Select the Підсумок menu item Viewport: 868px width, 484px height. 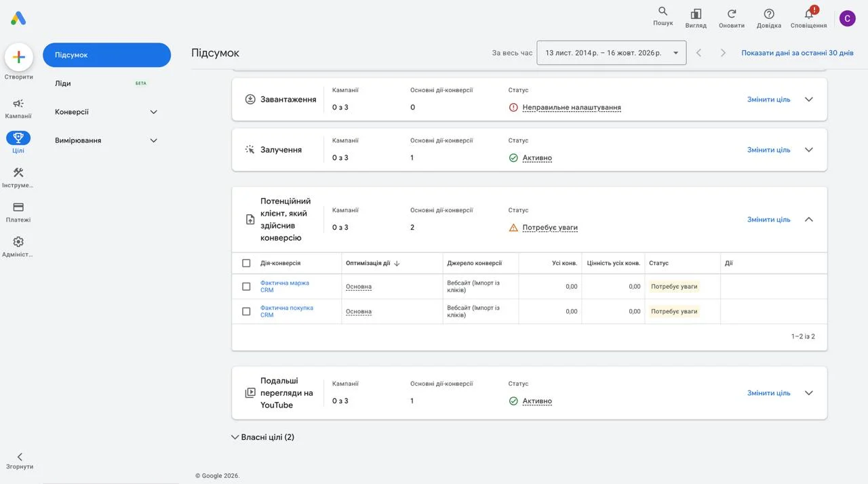106,55
